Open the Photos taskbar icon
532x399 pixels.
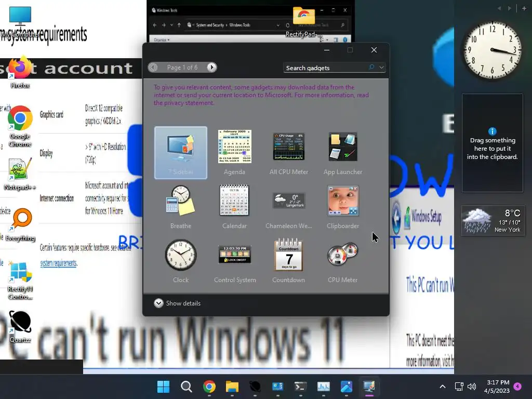click(x=347, y=387)
